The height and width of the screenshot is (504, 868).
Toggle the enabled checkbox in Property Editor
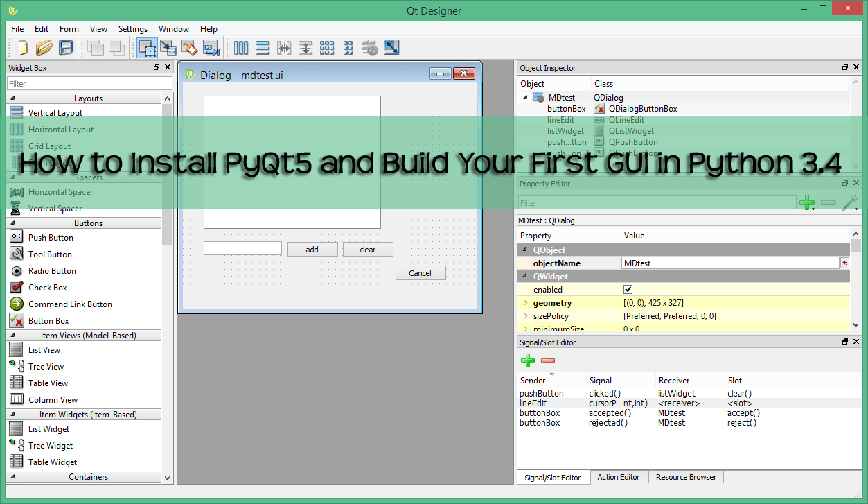628,289
